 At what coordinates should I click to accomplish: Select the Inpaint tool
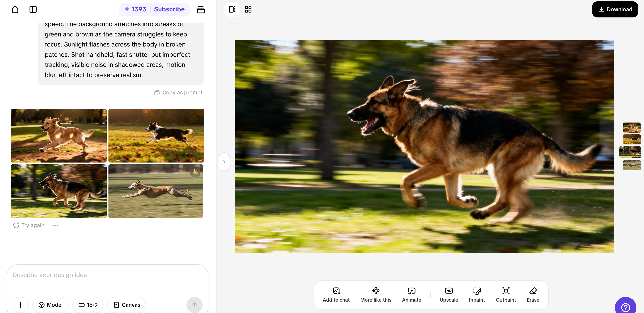pyautogui.click(x=477, y=294)
